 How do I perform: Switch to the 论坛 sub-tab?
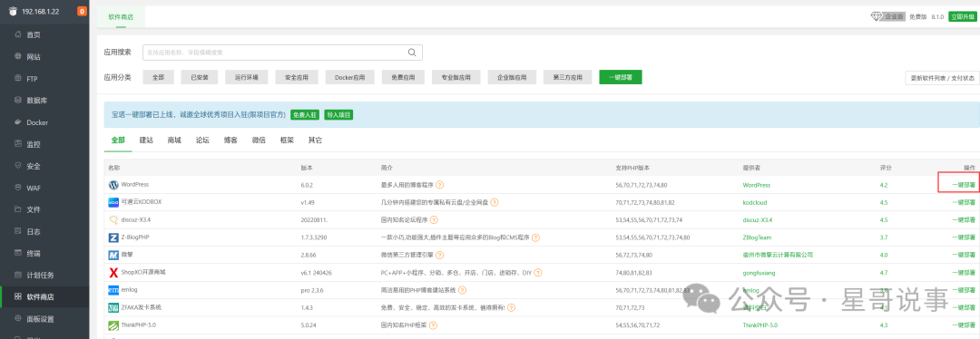coord(202,140)
